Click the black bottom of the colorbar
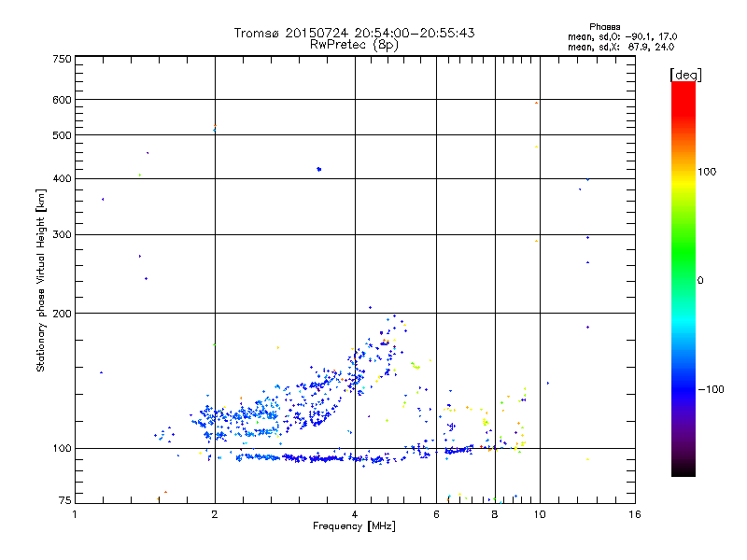747x560 pixels. (x=684, y=470)
